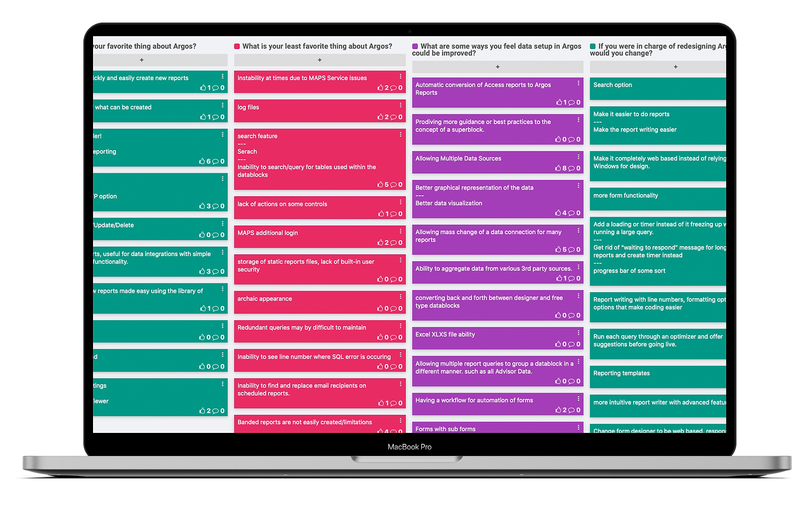This screenshot has height=508, width=812.
Task: Open 'Allowing multiple report queries to group' card
Action: 497,371
